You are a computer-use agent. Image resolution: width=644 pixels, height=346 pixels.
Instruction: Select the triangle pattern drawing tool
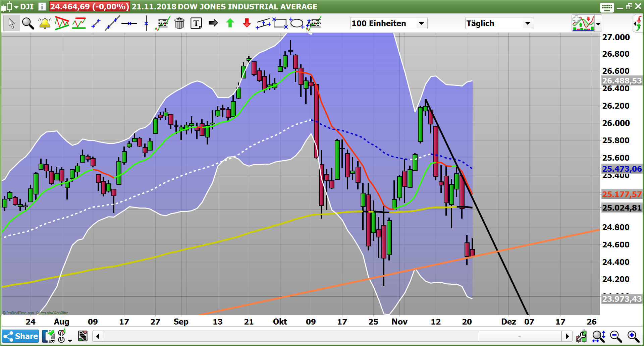(x=62, y=23)
